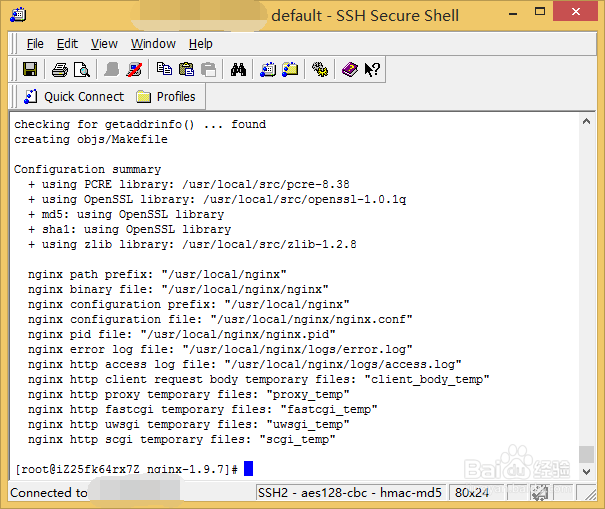Click the scrollbar down arrow
Screen dimensions: 605x509
pos(586,471)
